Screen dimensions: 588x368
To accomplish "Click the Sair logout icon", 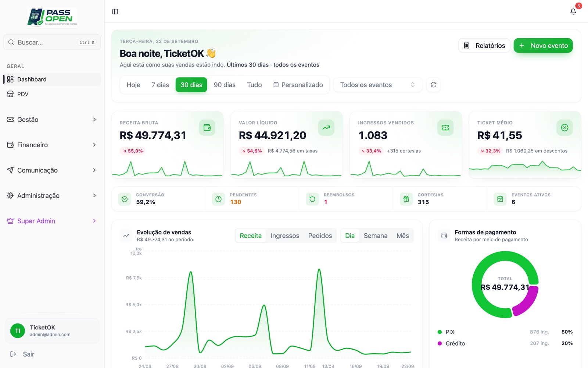I will [13, 354].
